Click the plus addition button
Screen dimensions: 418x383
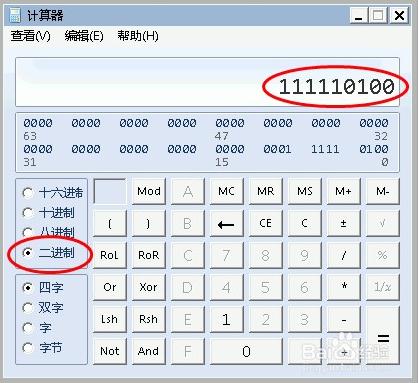(x=344, y=351)
